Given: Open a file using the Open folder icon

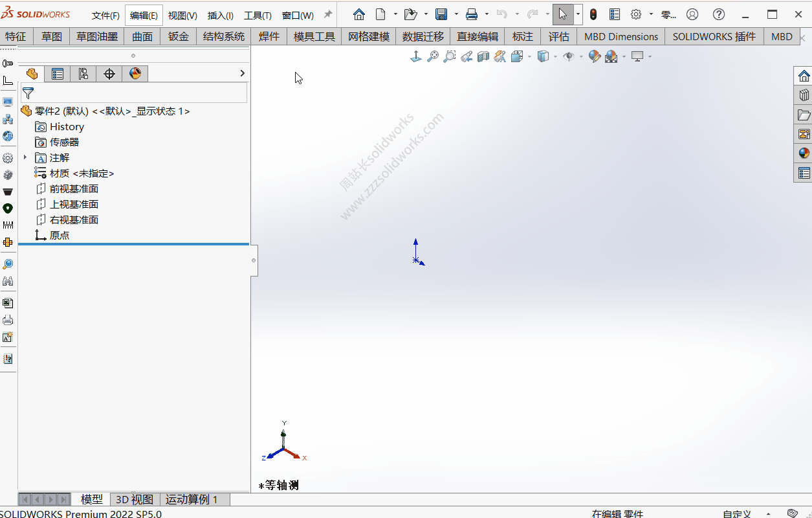Looking at the screenshot, I should [410, 14].
